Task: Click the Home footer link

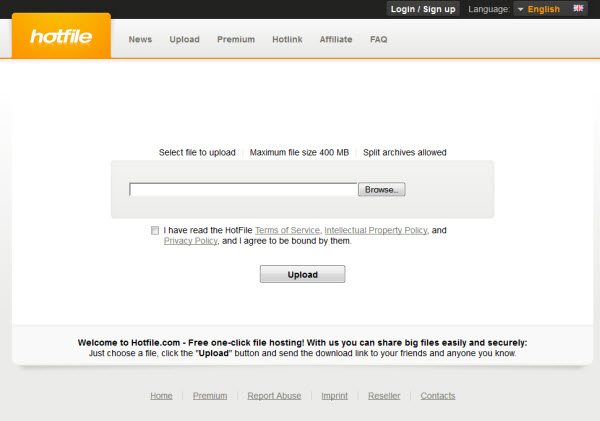Action: coord(161,396)
